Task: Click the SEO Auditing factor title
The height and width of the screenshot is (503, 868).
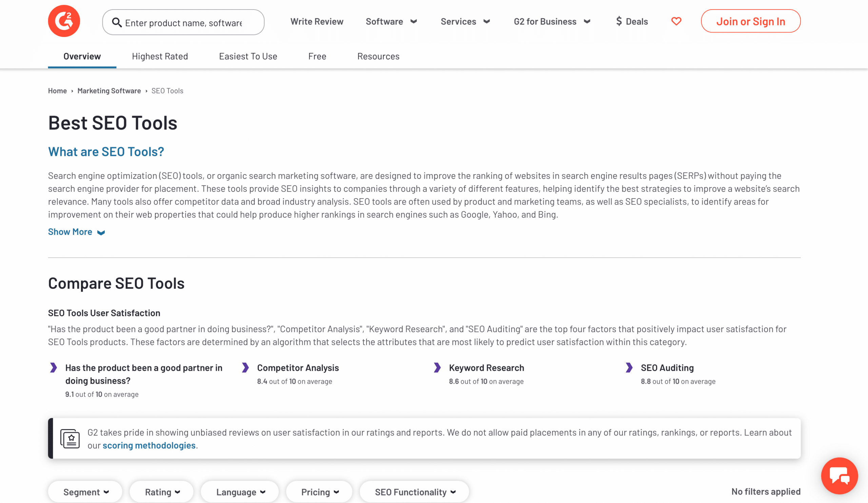Action: (x=667, y=368)
